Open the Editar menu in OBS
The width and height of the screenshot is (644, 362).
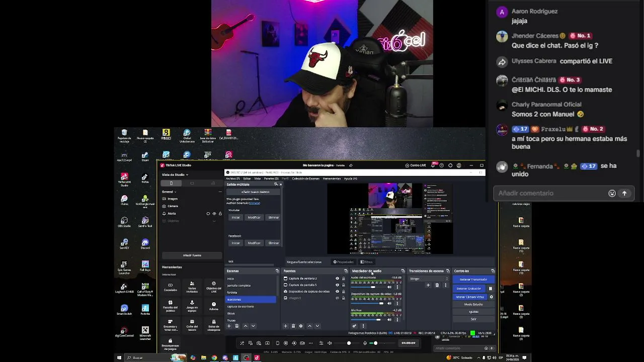coord(247,178)
